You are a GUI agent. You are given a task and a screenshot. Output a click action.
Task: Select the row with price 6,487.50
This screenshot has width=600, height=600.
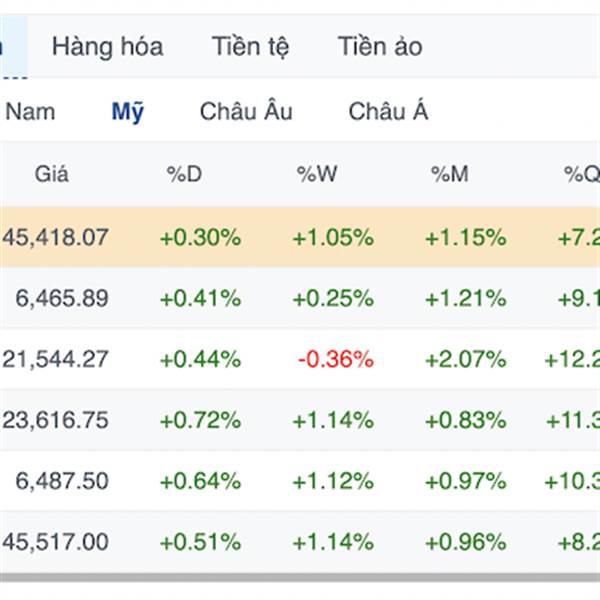point(300,481)
